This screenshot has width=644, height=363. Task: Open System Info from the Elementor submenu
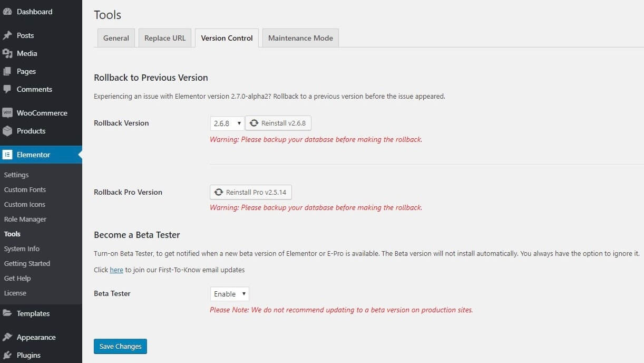click(x=22, y=249)
